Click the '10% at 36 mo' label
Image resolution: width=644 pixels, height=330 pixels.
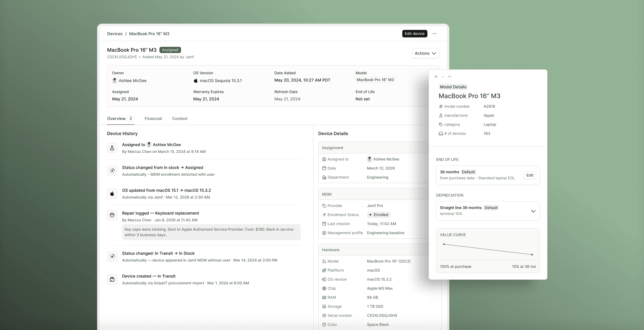click(524, 267)
